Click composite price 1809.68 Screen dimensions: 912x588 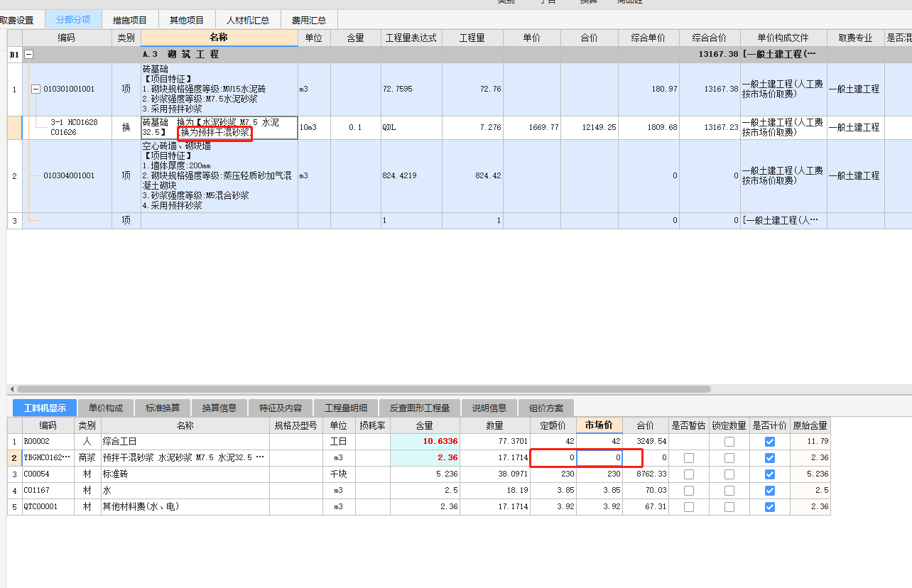click(661, 128)
